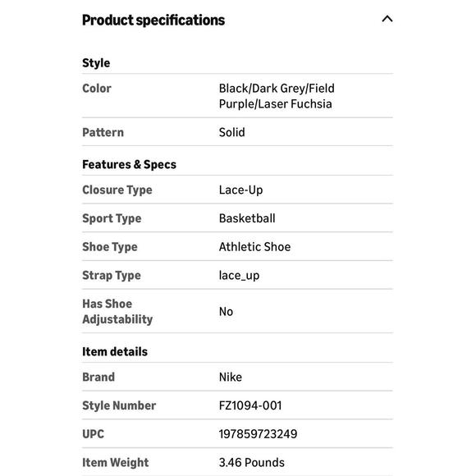Click the Sport Type label
This screenshot has height=476, width=476.
coord(112,218)
